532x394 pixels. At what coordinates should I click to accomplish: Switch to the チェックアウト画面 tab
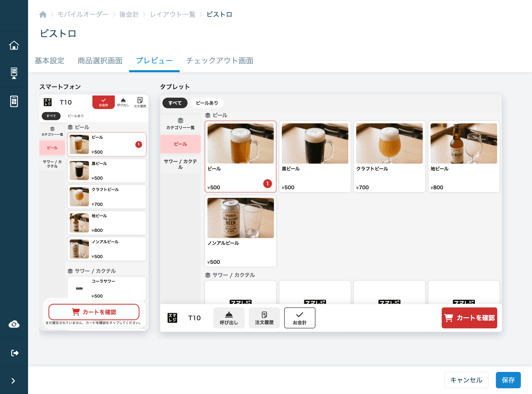[x=220, y=61]
